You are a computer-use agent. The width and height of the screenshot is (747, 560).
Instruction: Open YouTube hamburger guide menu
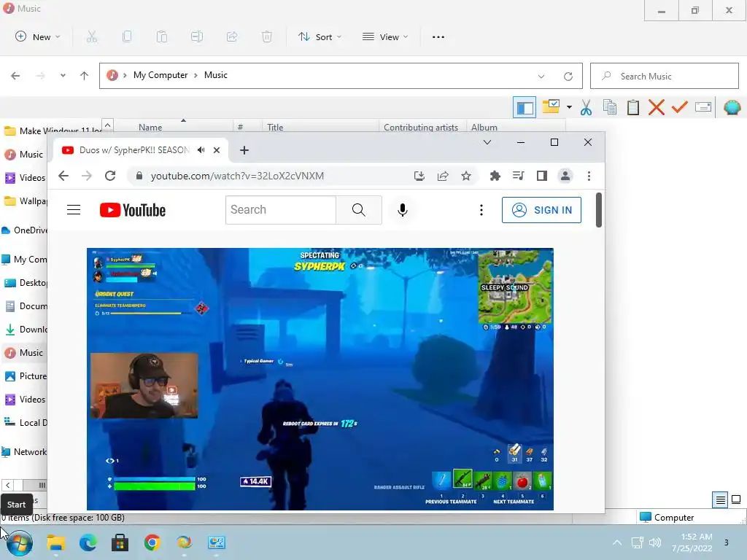pyautogui.click(x=74, y=210)
